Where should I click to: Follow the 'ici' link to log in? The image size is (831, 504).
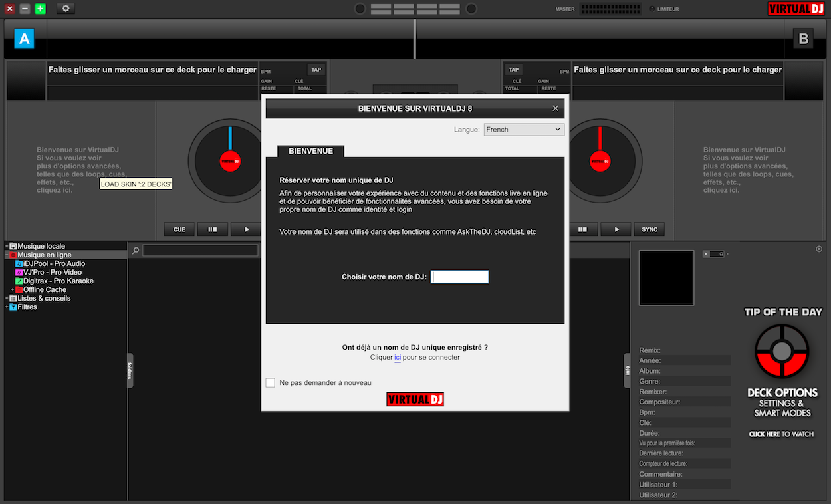(398, 357)
